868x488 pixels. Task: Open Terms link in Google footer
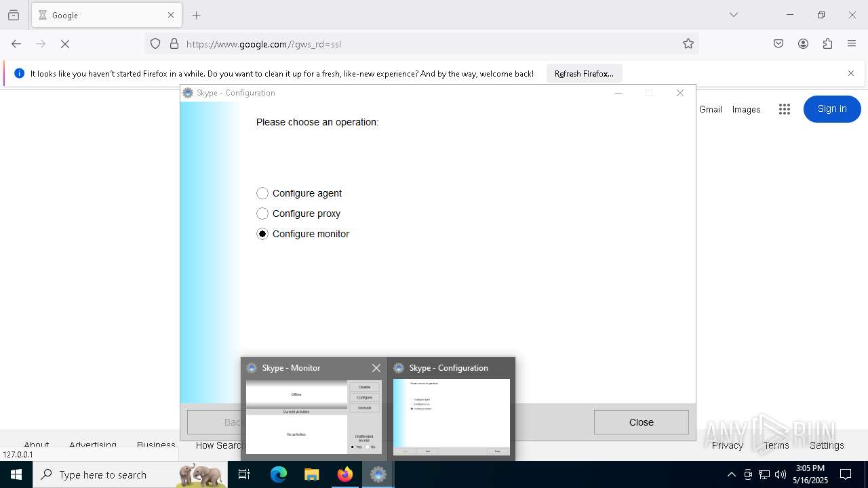tap(776, 445)
